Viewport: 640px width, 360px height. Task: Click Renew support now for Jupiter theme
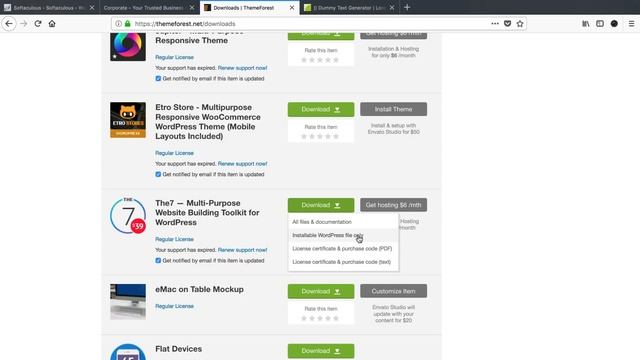tap(242, 68)
